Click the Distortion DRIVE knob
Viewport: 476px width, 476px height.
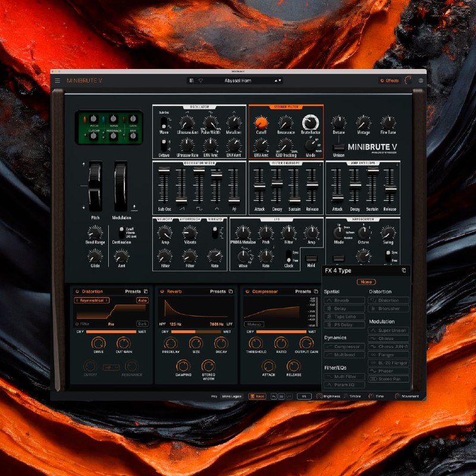tap(98, 343)
